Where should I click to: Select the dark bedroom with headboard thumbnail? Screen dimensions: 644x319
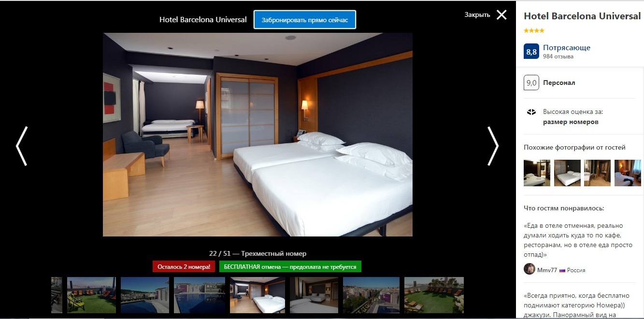tap(314, 295)
